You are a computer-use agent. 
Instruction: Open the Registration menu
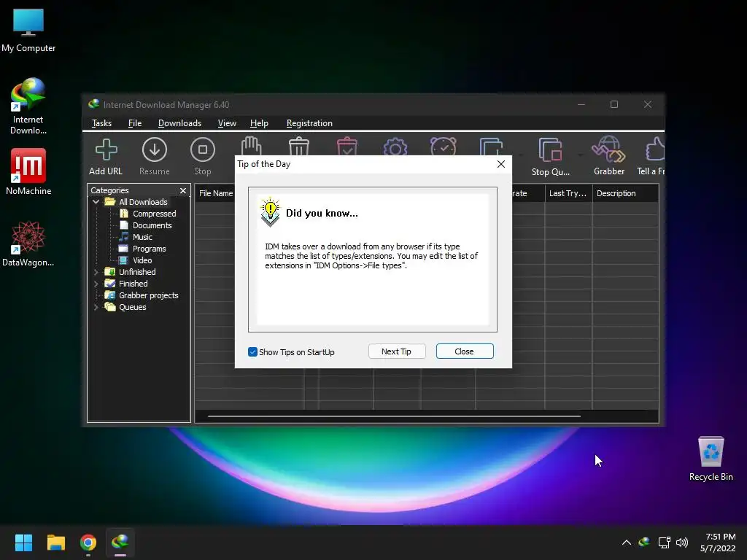309,123
